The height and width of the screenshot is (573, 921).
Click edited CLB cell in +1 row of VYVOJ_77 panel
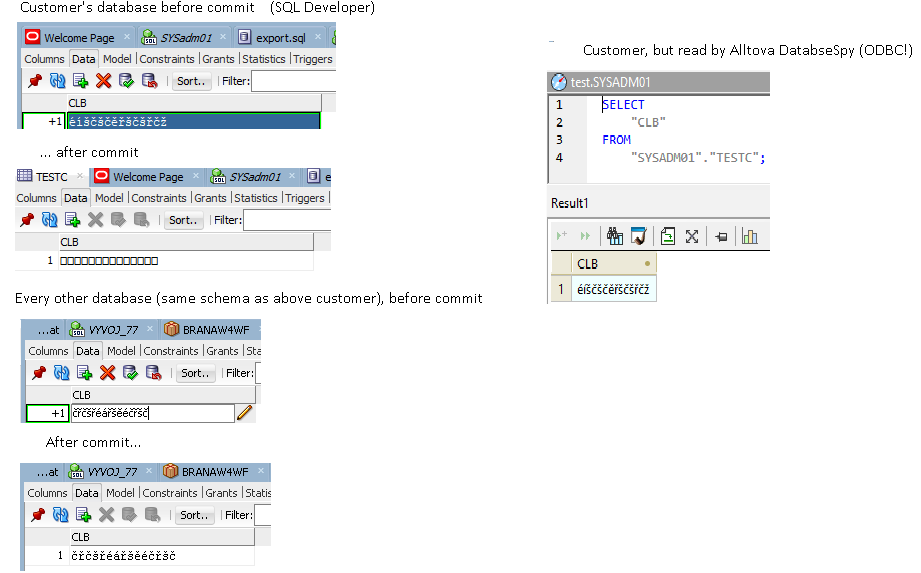click(x=153, y=413)
